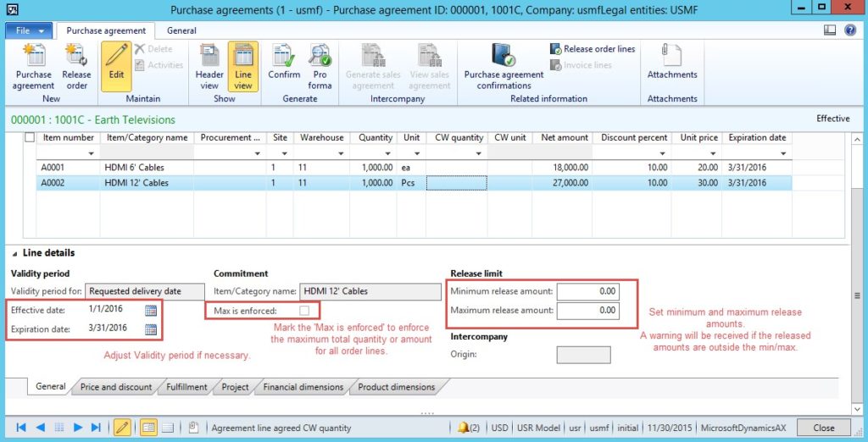Image resolution: width=868 pixels, height=442 pixels.
Task: Open the Price and discount tab
Action: pos(116,387)
